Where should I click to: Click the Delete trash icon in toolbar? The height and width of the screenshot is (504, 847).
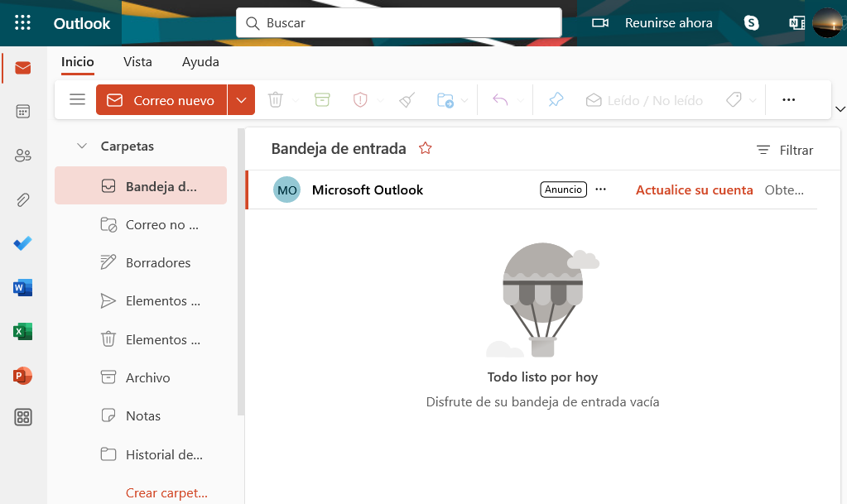click(276, 100)
